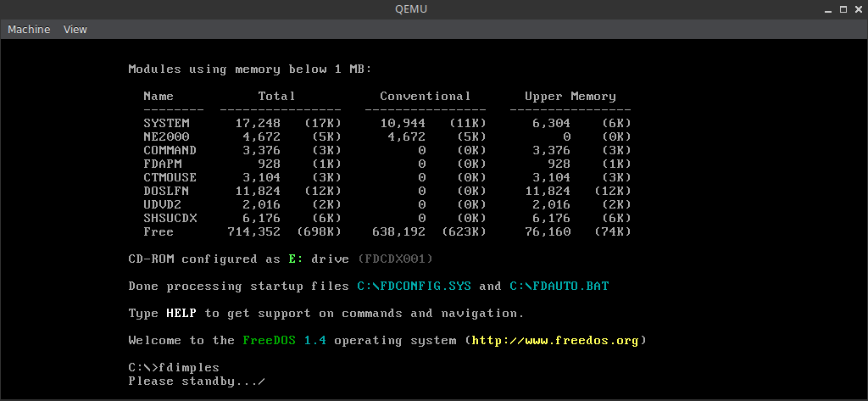
Task: Click the 6,176 SHSUCDX total value
Action: (x=261, y=218)
